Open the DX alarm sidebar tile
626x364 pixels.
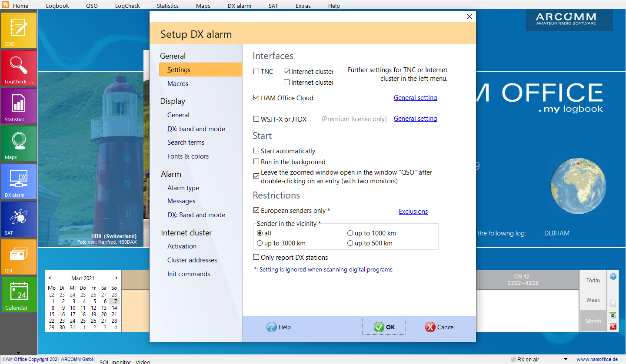point(19,181)
